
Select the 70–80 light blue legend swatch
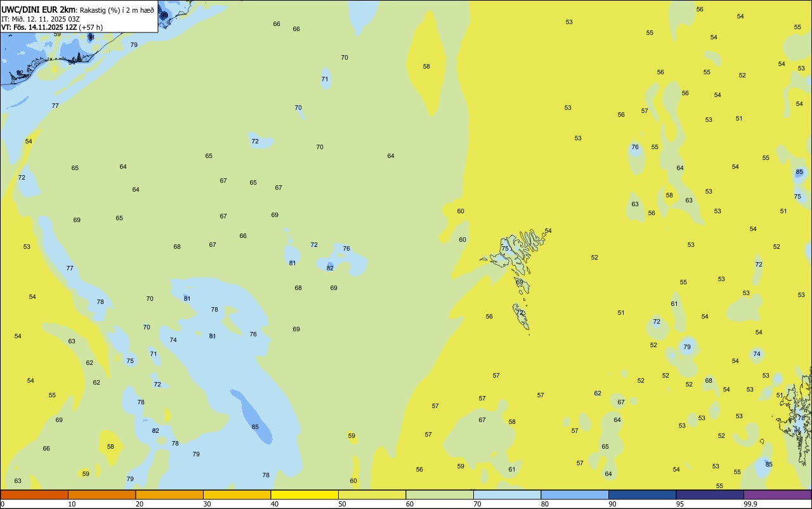[507, 494]
